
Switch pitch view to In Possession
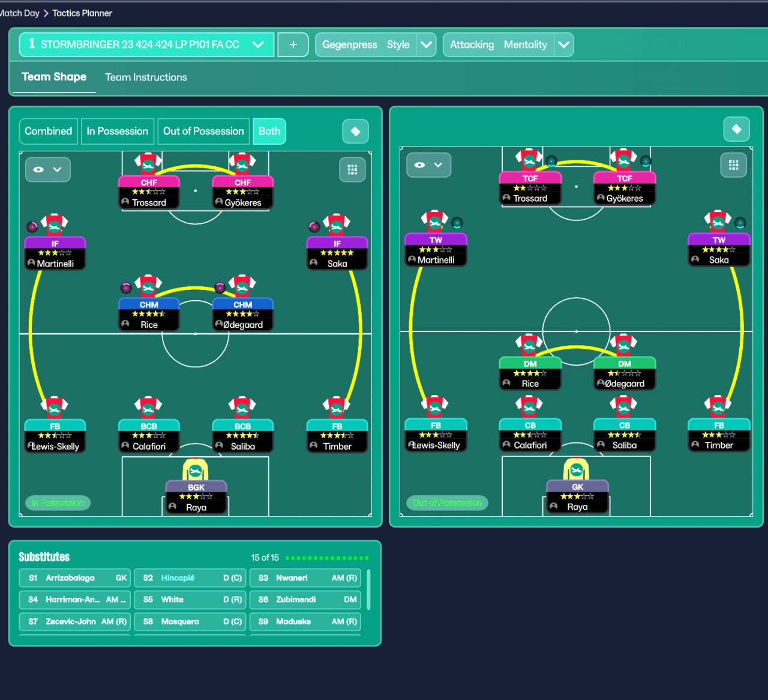[118, 131]
